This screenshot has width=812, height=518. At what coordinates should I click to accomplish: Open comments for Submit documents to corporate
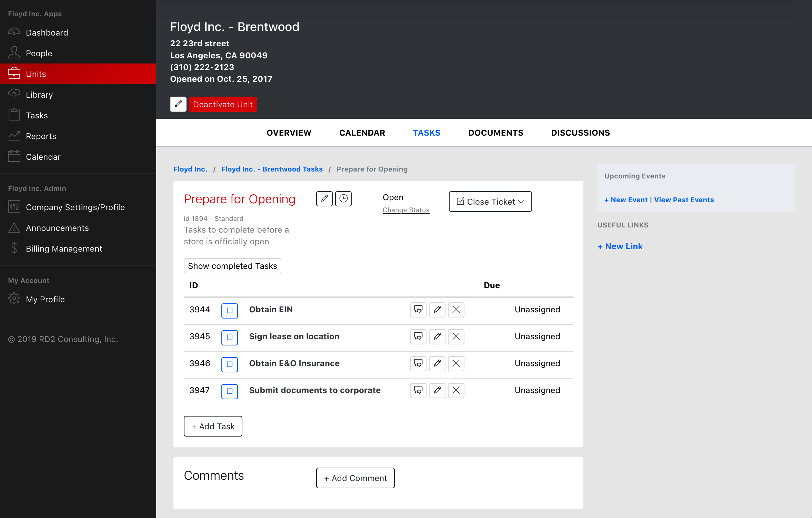click(x=418, y=391)
